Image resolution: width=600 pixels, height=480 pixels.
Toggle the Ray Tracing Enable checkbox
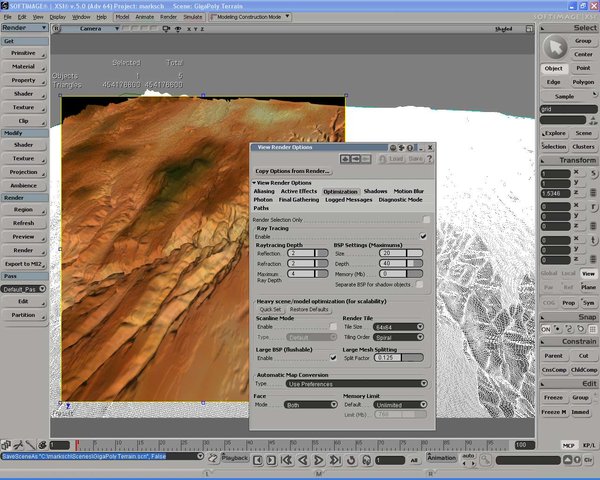pos(424,236)
